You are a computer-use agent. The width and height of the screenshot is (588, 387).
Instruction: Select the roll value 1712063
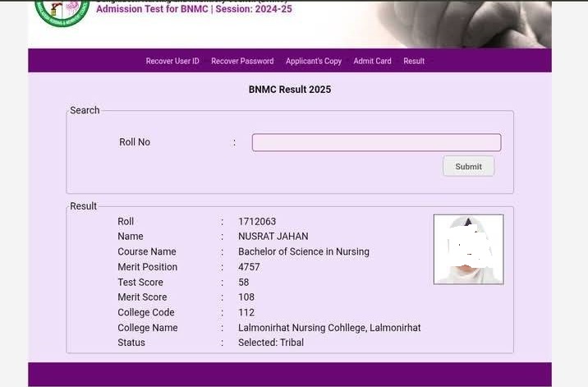[x=257, y=222]
